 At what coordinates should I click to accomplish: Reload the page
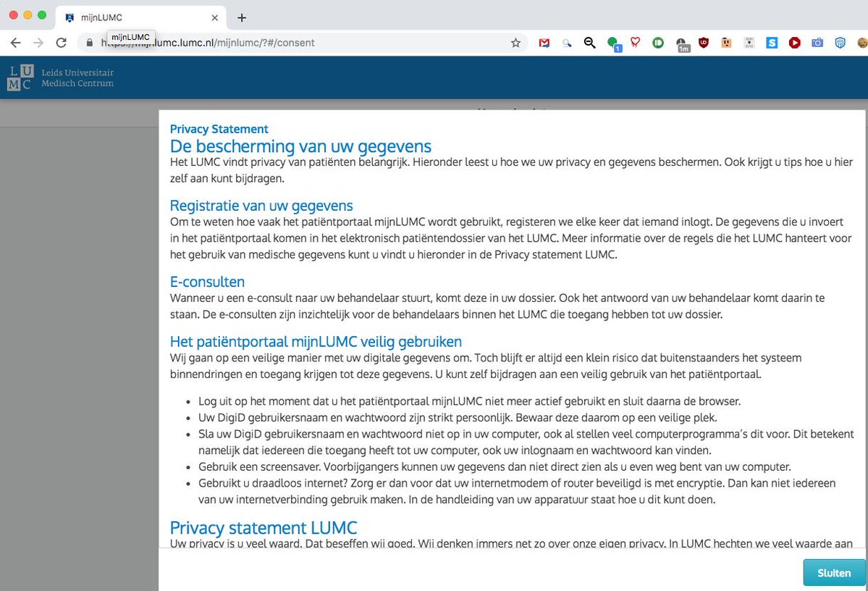point(62,43)
